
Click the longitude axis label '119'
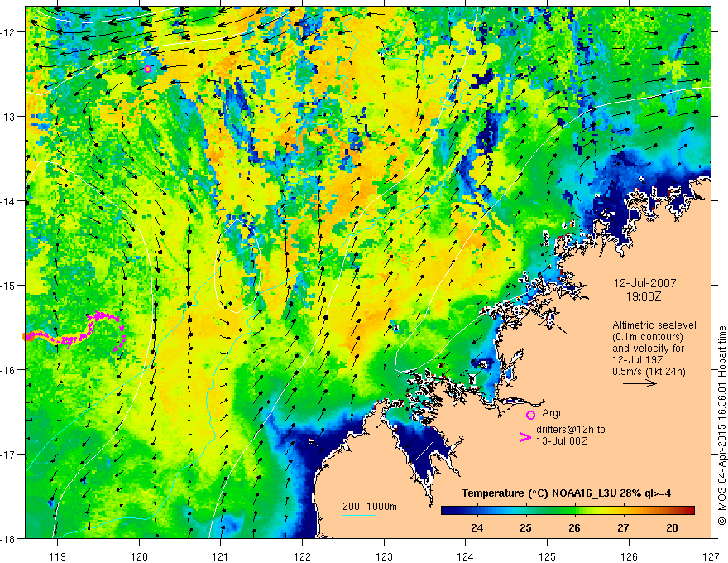click(58, 556)
